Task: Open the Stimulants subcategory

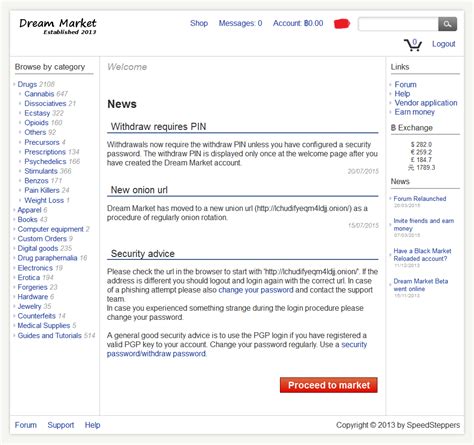Action: [41, 171]
